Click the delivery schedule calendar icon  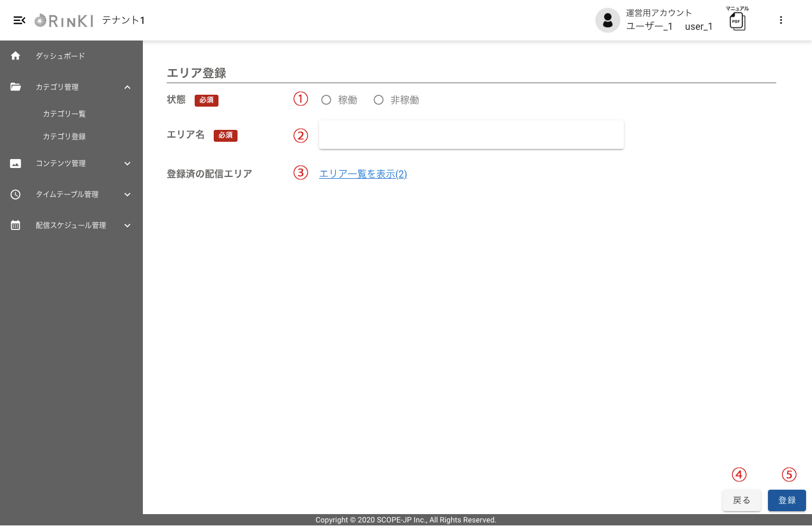tap(16, 225)
